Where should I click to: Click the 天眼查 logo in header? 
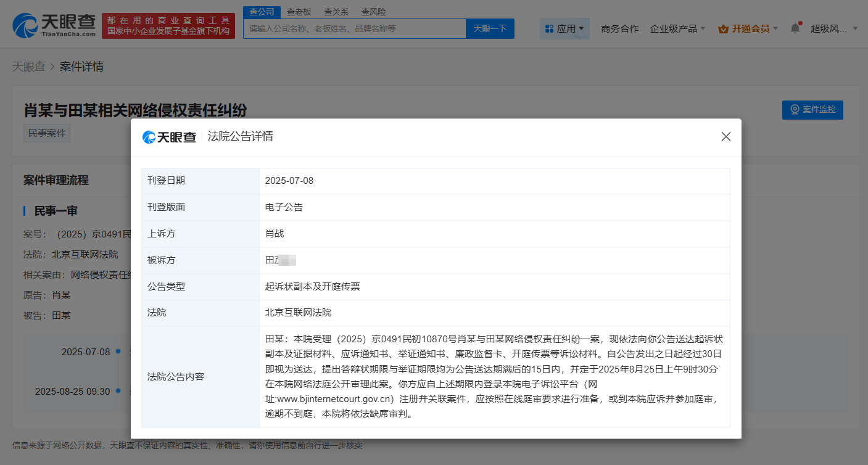pyautogui.click(x=54, y=25)
